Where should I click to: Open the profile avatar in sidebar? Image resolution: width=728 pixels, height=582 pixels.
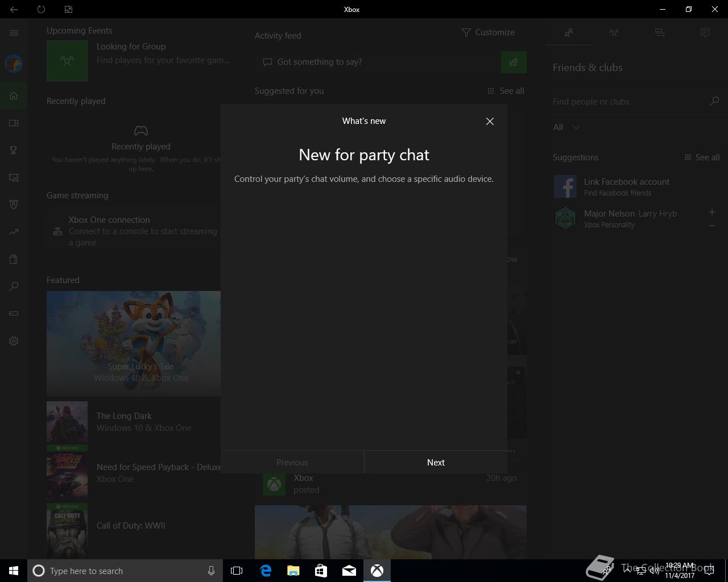click(x=14, y=64)
